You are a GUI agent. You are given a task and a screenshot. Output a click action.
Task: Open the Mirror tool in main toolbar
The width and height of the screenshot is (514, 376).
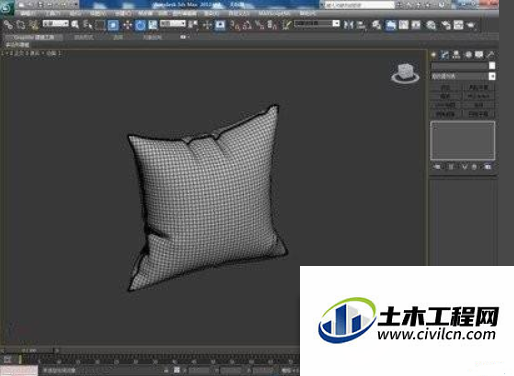coord(348,25)
